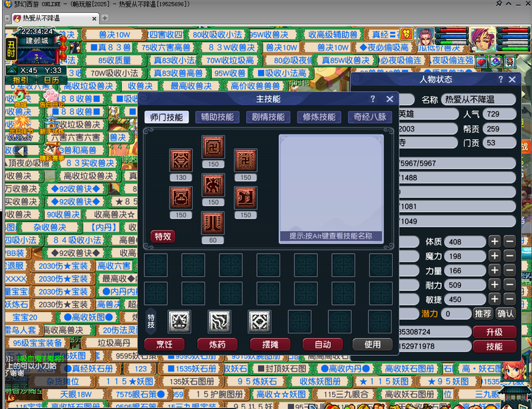Click the 烹饪 button
This screenshot has height=409, width=532.
[164, 344]
